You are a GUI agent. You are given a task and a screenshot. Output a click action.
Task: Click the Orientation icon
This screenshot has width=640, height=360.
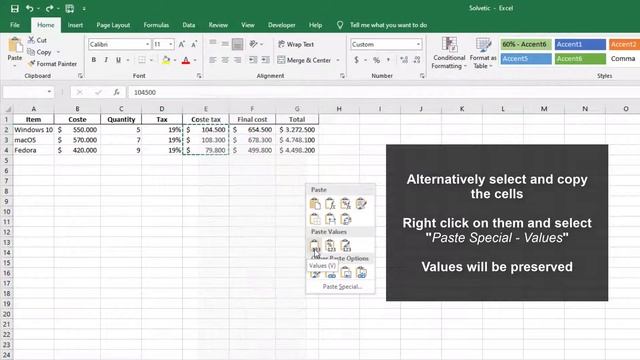(253, 44)
